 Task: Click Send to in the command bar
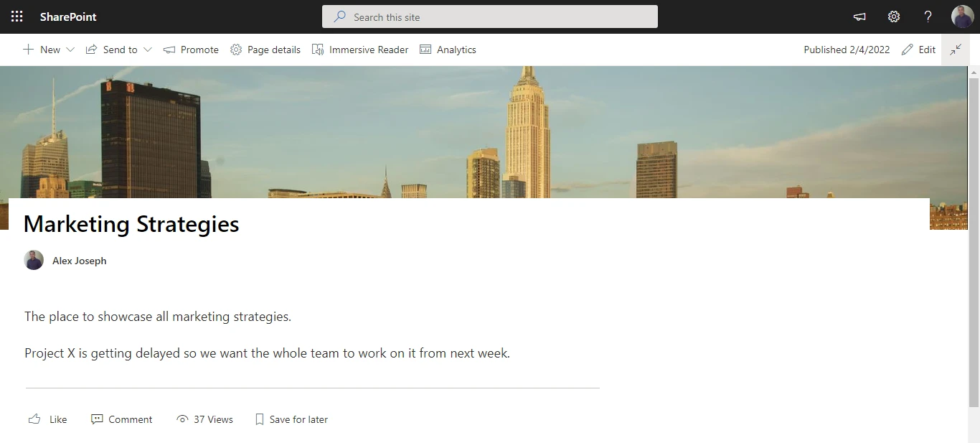(112, 50)
